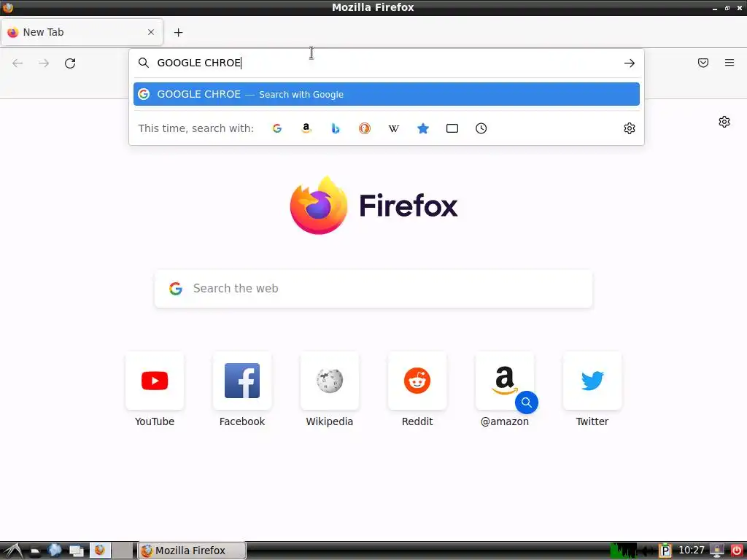Click the CPU usage monitor graph

(x=623, y=551)
